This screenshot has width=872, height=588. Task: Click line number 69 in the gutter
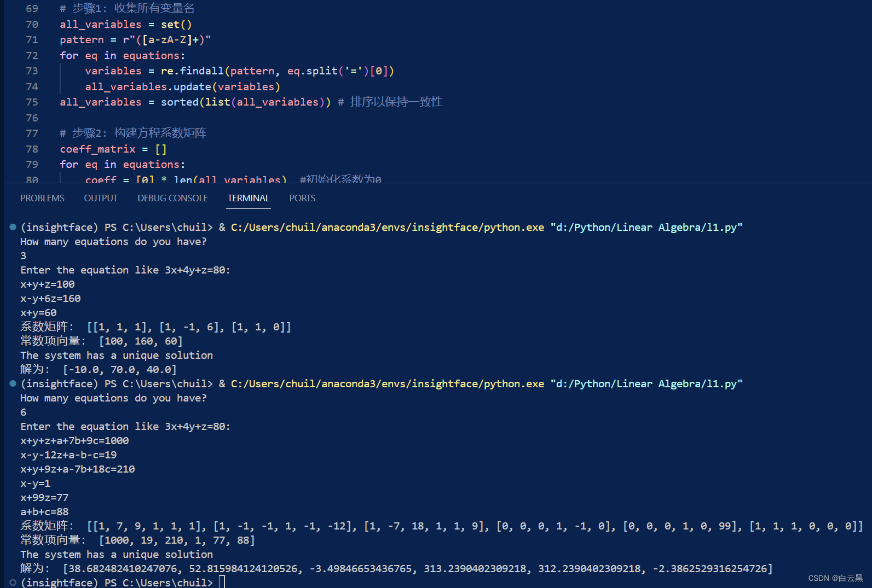pos(32,9)
